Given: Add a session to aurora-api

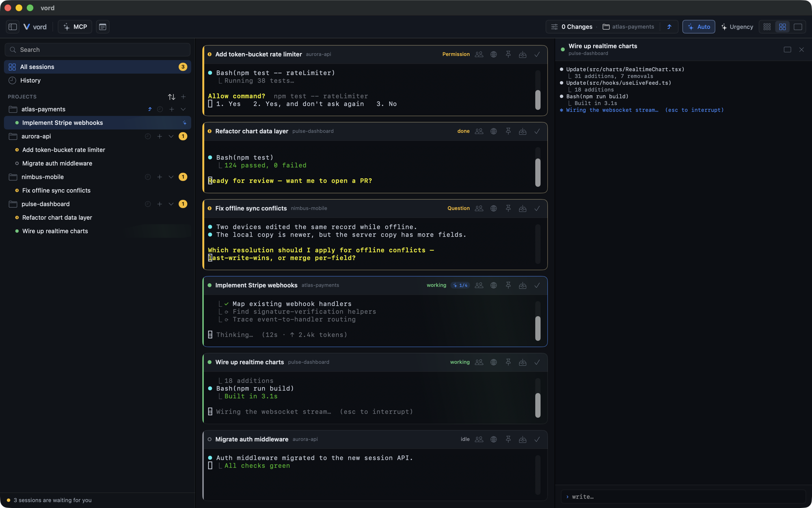Looking at the screenshot, I should (160, 137).
